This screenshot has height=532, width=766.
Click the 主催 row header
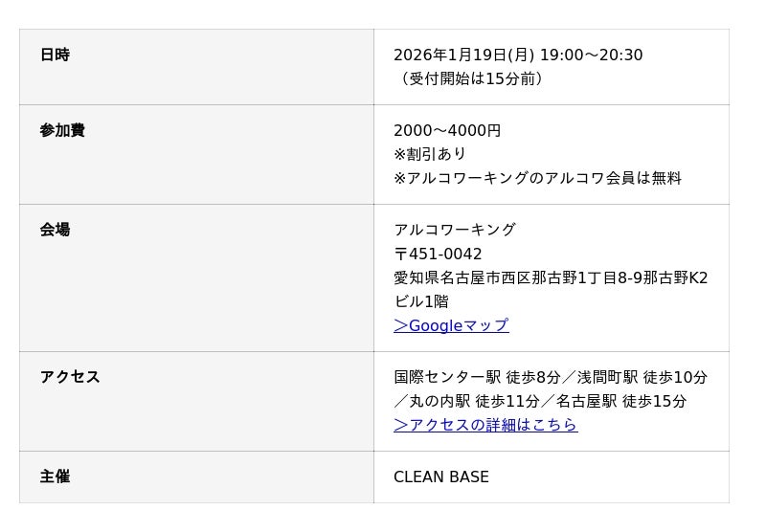[x=55, y=477]
